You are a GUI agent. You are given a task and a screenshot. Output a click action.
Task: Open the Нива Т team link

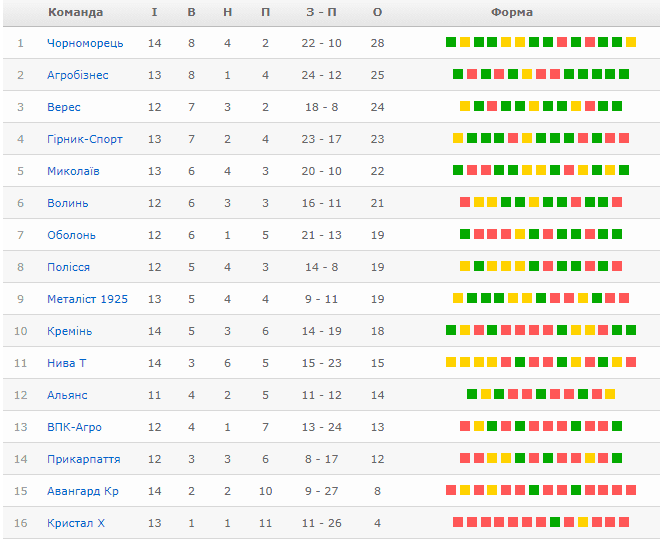coord(66,363)
